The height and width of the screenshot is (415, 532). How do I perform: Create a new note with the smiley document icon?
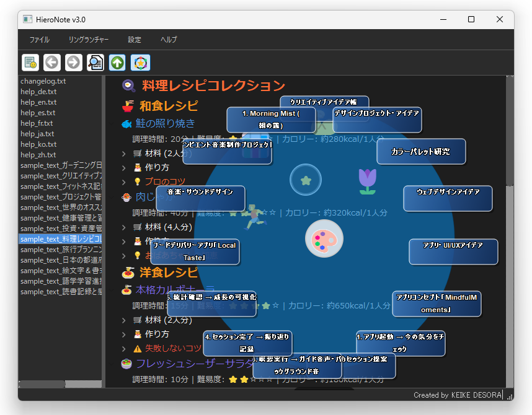click(x=30, y=63)
